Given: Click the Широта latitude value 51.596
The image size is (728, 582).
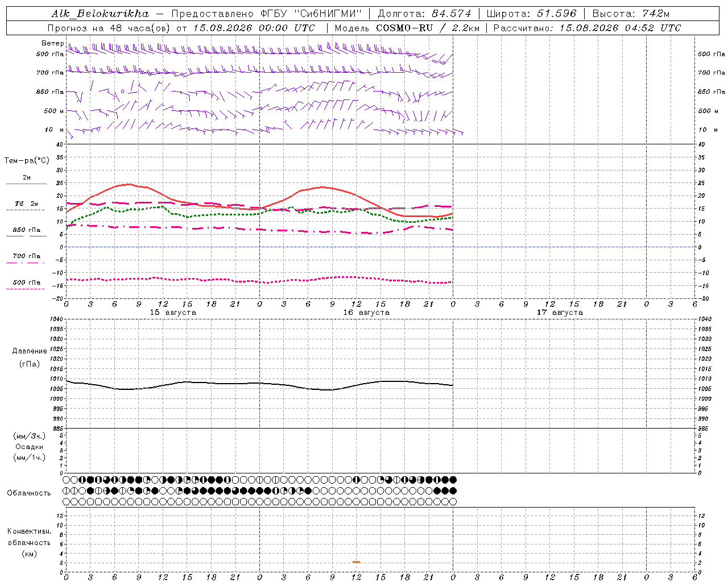Looking at the screenshot, I should click(557, 14).
